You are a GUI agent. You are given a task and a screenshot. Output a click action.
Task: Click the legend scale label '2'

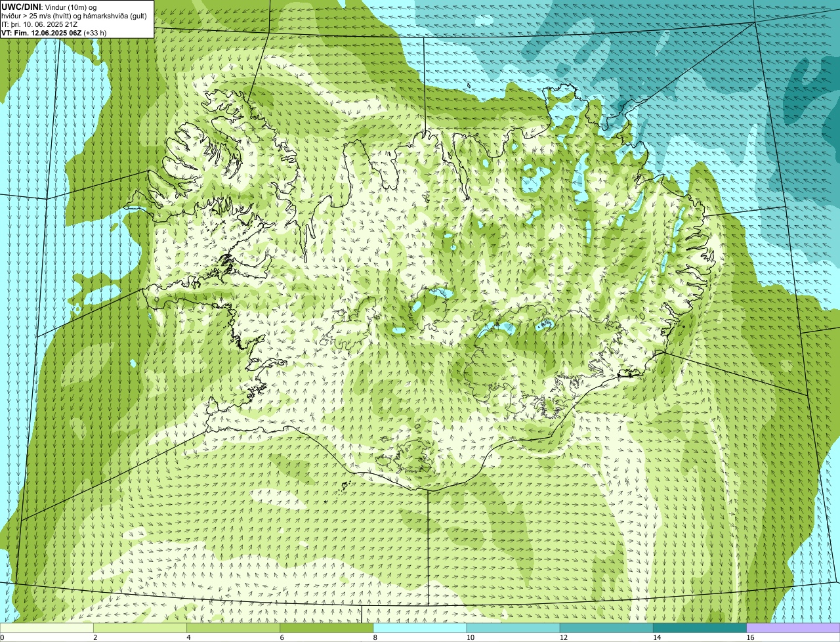click(95, 637)
